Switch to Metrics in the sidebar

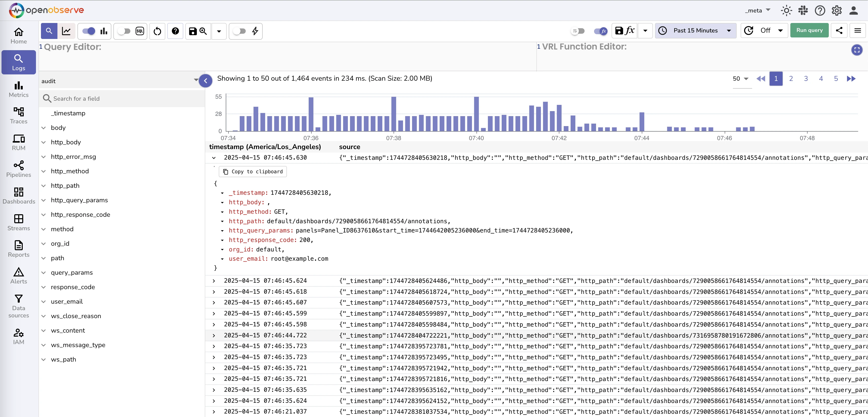pos(18,89)
